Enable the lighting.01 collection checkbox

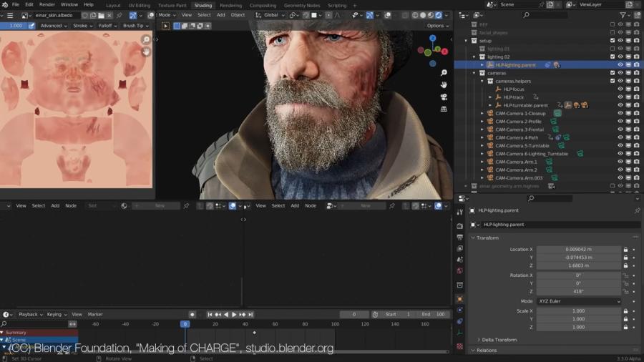613,49
